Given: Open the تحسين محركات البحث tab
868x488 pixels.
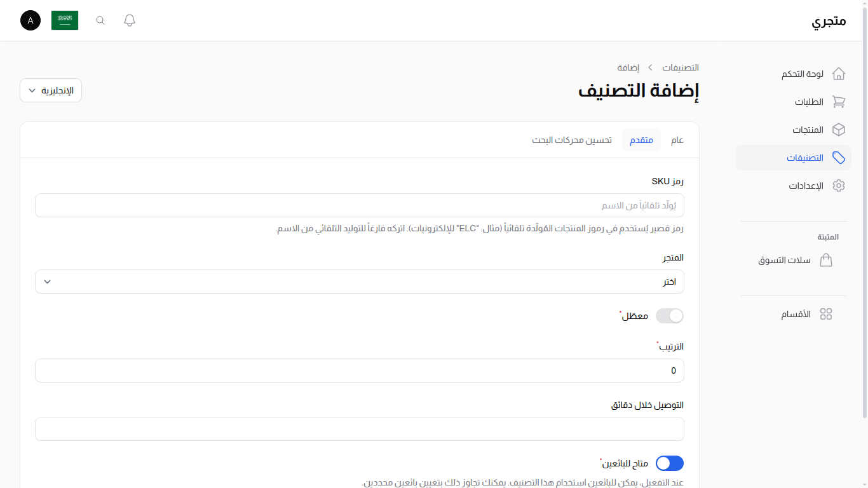Looking at the screenshot, I should pyautogui.click(x=571, y=140).
